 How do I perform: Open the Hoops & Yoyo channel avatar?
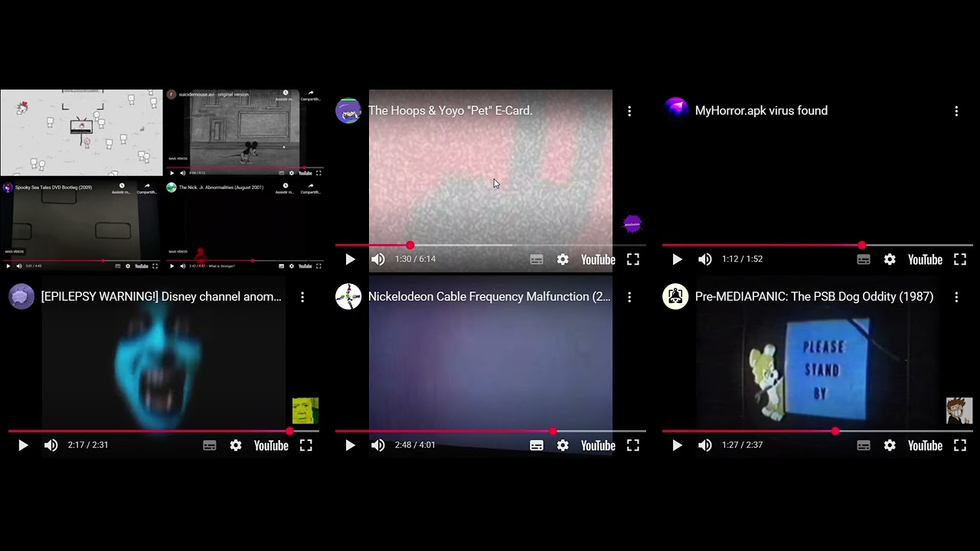[348, 111]
